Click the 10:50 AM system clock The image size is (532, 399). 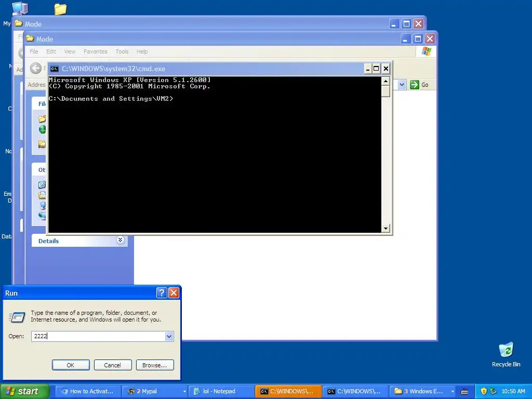(513, 391)
